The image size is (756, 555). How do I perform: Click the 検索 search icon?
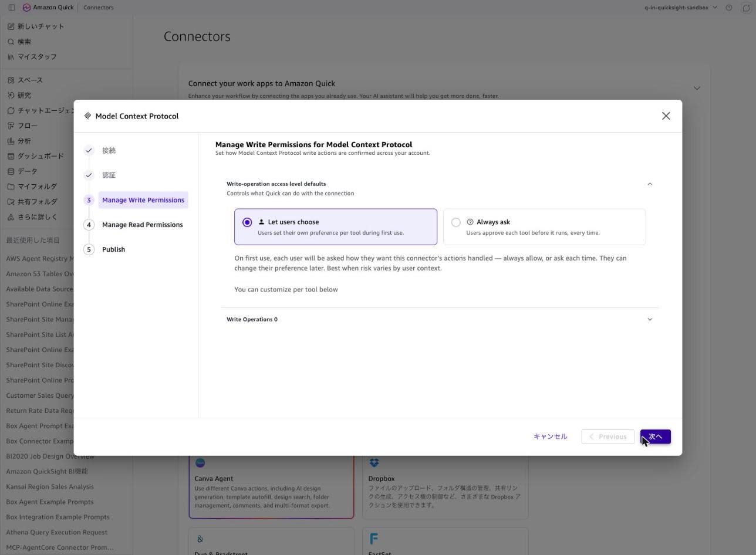11,42
